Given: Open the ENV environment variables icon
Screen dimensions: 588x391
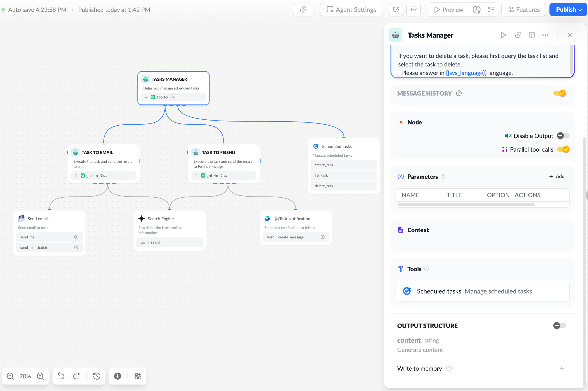Looking at the screenshot, I should [x=413, y=9].
